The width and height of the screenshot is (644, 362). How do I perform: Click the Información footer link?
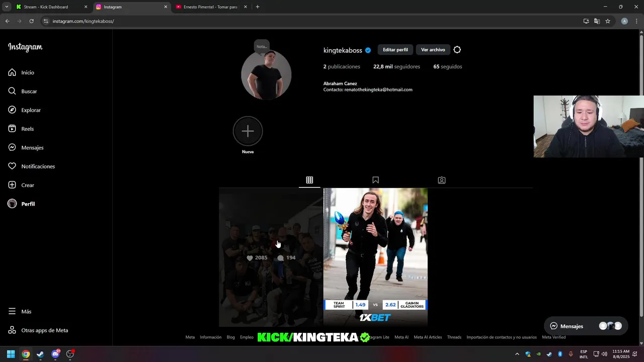coord(210,337)
